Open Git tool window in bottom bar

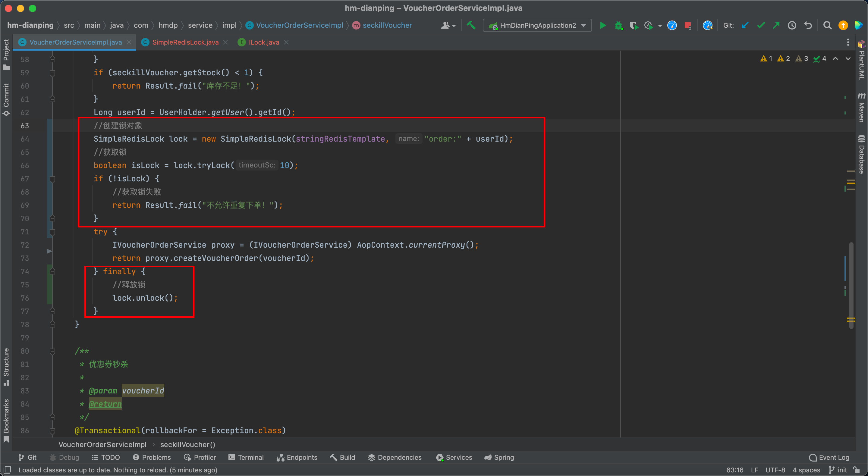[27, 457]
